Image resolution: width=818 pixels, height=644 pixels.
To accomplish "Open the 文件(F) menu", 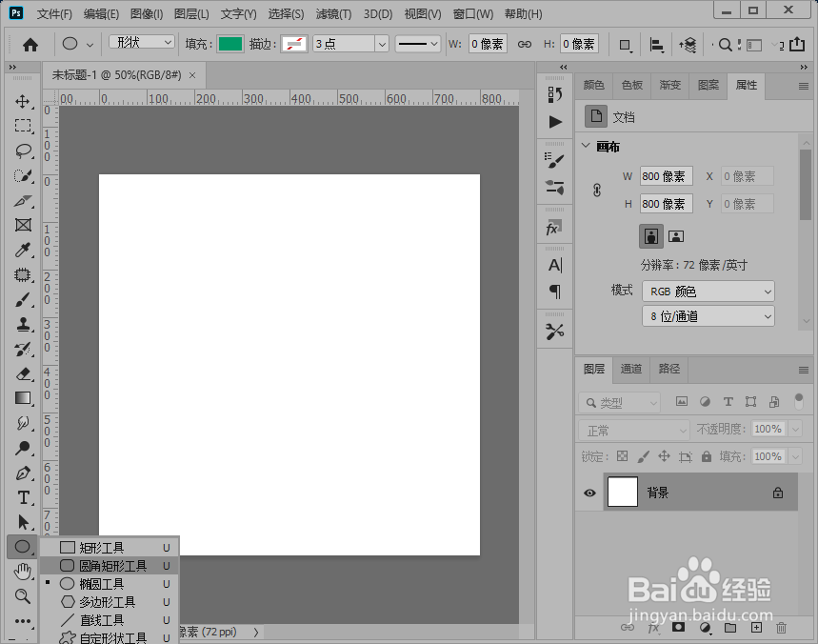I will tap(54, 14).
